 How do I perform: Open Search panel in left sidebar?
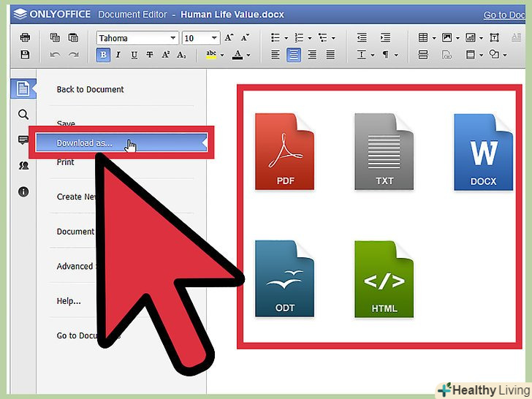click(x=23, y=115)
